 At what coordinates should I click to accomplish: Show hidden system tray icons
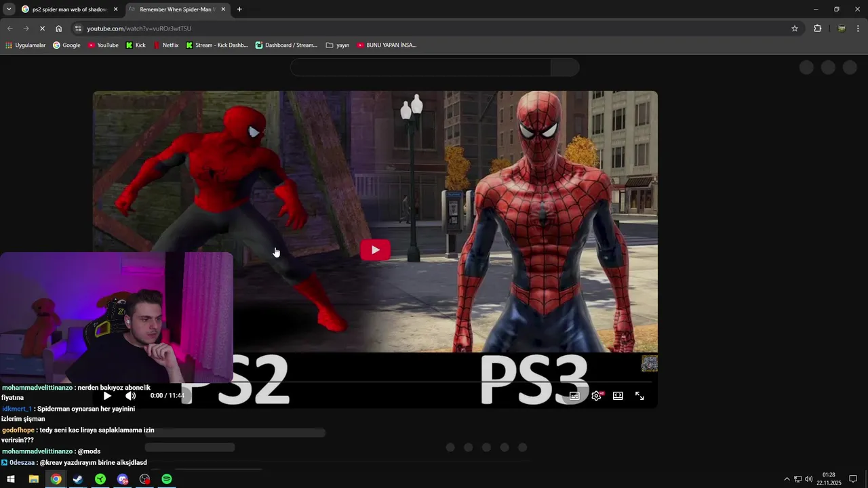[787, 479]
